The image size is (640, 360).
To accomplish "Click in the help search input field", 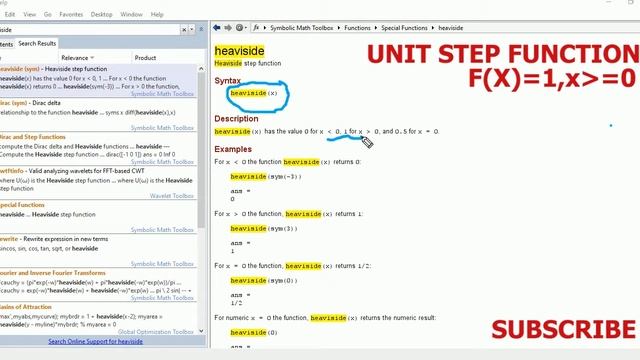I will [x=90, y=30].
